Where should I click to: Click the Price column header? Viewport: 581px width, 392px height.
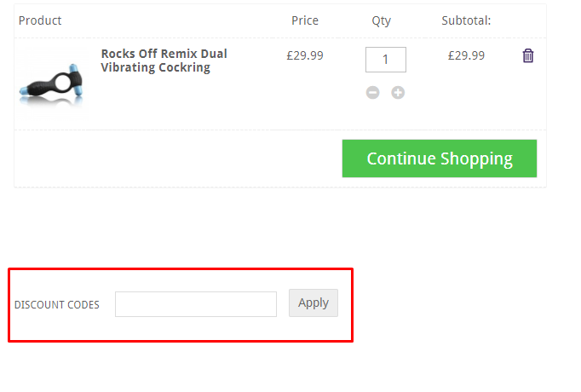point(304,20)
